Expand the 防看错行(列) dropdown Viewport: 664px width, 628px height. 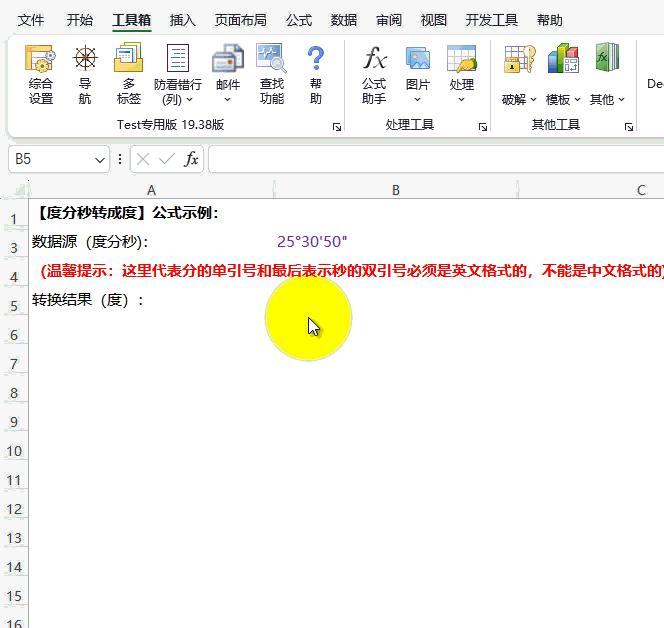coord(177,99)
